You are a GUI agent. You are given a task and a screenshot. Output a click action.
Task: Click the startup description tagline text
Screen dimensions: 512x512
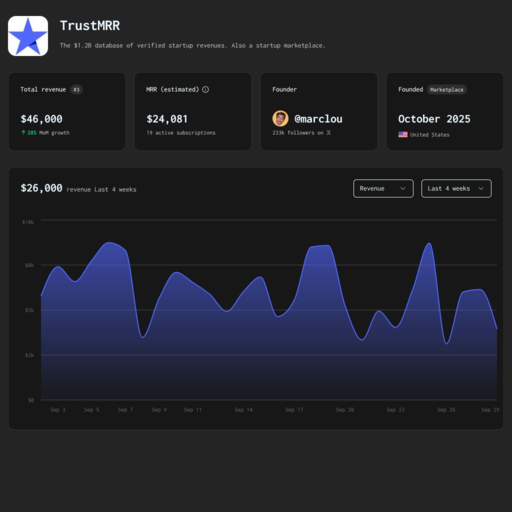(193, 45)
